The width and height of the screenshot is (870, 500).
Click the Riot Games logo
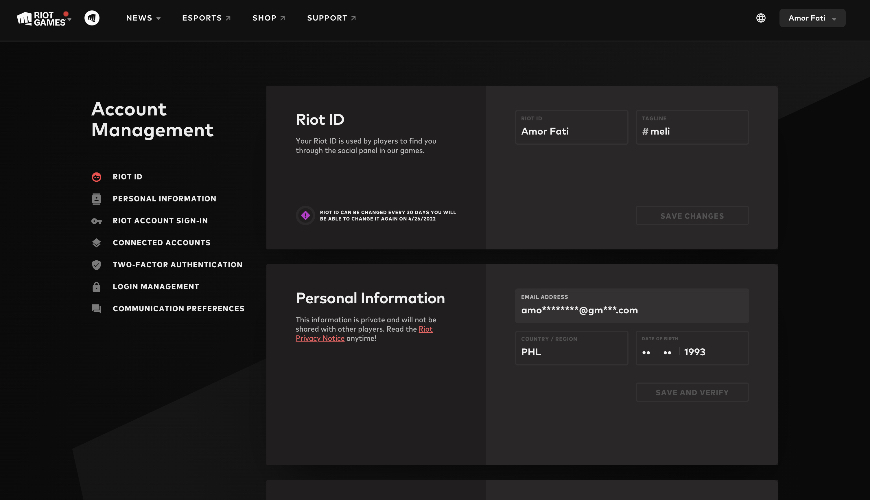pyautogui.click(x=43, y=18)
